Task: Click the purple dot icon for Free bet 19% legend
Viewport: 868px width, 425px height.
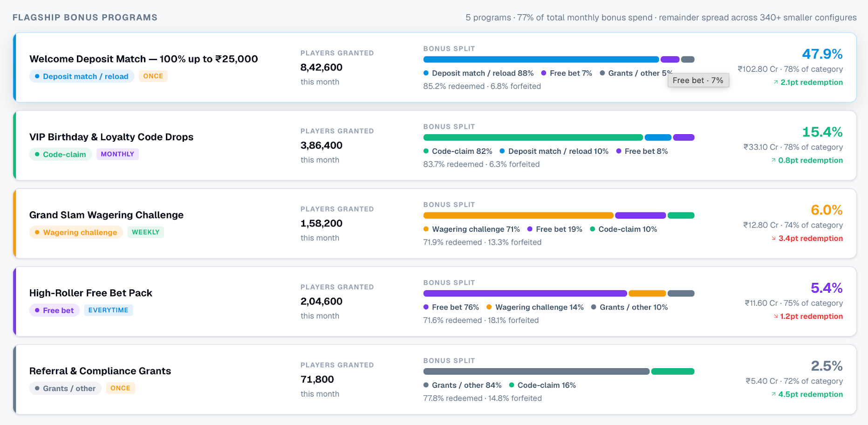Action: click(x=530, y=229)
